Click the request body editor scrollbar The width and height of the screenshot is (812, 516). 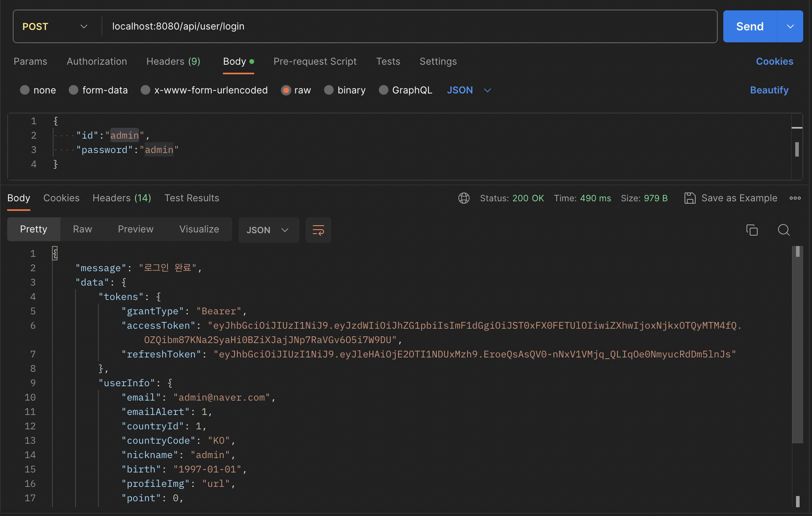tap(797, 149)
